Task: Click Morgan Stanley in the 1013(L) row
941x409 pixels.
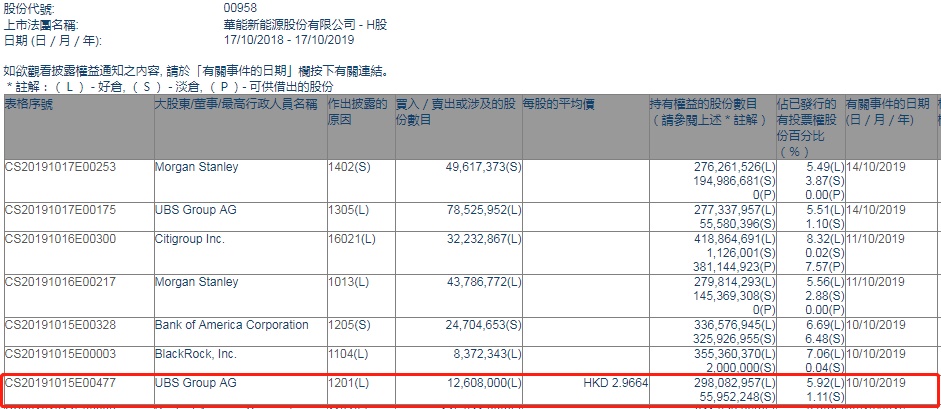Action: pyautogui.click(x=196, y=282)
